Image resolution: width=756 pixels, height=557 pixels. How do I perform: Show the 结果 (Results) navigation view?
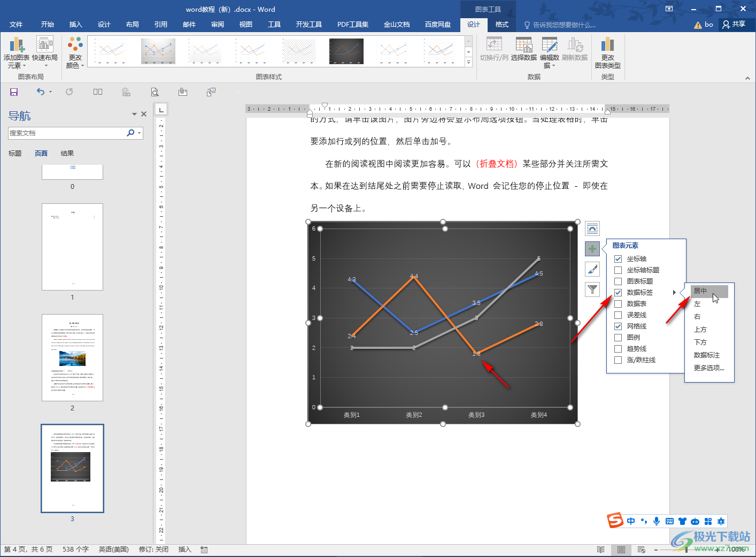click(x=67, y=154)
